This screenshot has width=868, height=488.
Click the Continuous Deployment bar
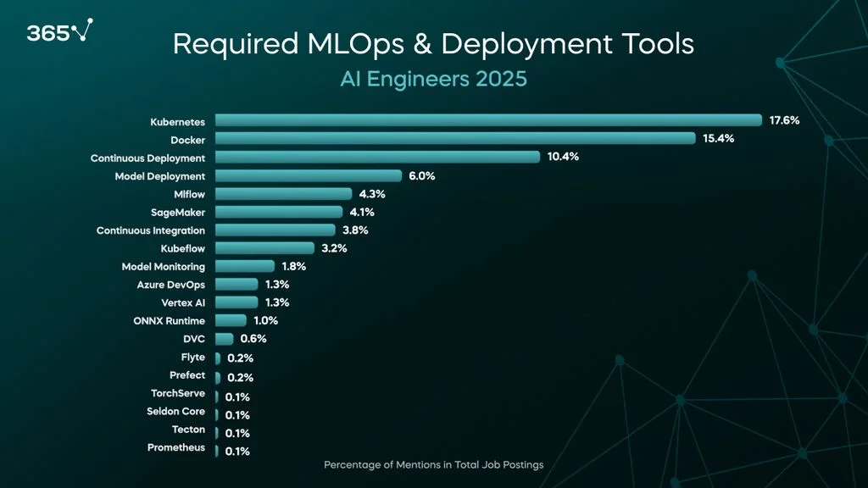pyautogui.click(x=377, y=158)
